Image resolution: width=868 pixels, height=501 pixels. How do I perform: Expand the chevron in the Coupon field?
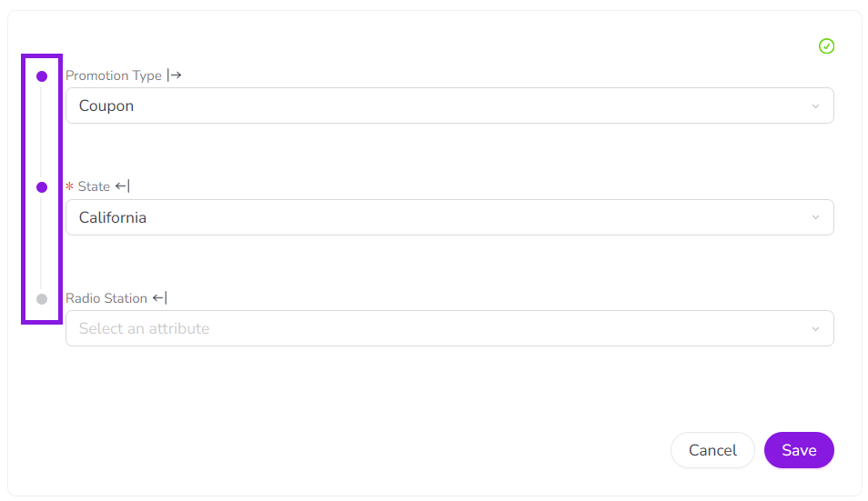click(x=815, y=106)
